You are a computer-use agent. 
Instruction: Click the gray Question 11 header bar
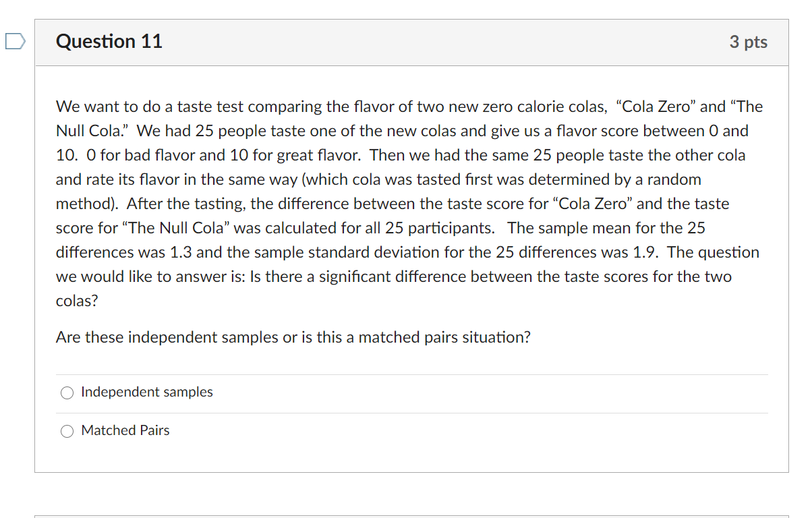click(x=411, y=42)
